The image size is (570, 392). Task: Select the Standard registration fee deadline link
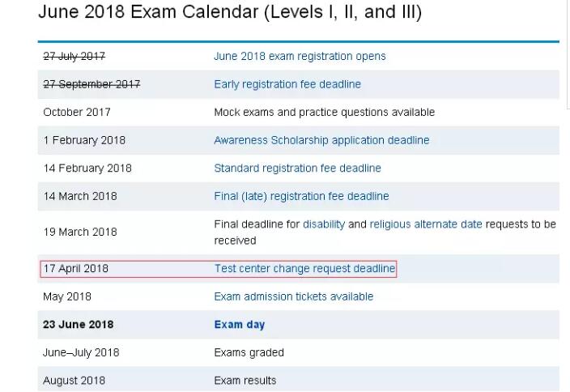297,168
